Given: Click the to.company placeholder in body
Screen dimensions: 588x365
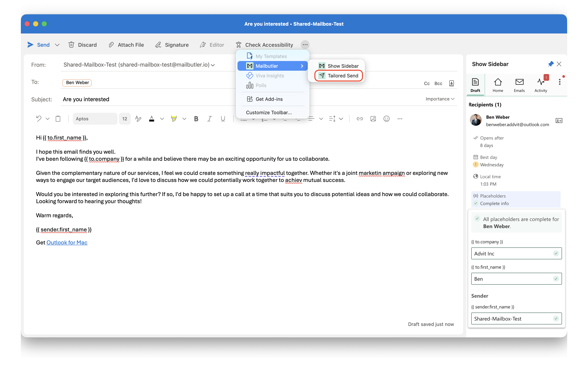Looking at the screenshot, I should coord(104,159).
